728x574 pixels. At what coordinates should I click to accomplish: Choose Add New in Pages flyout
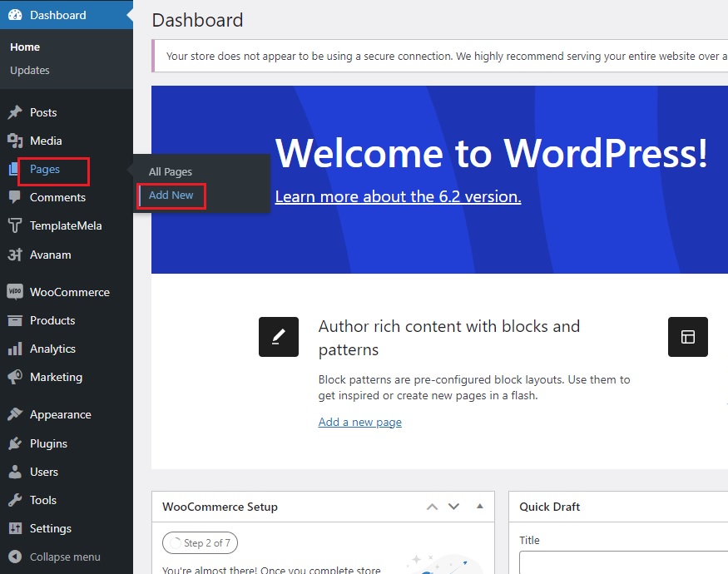[x=171, y=195]
